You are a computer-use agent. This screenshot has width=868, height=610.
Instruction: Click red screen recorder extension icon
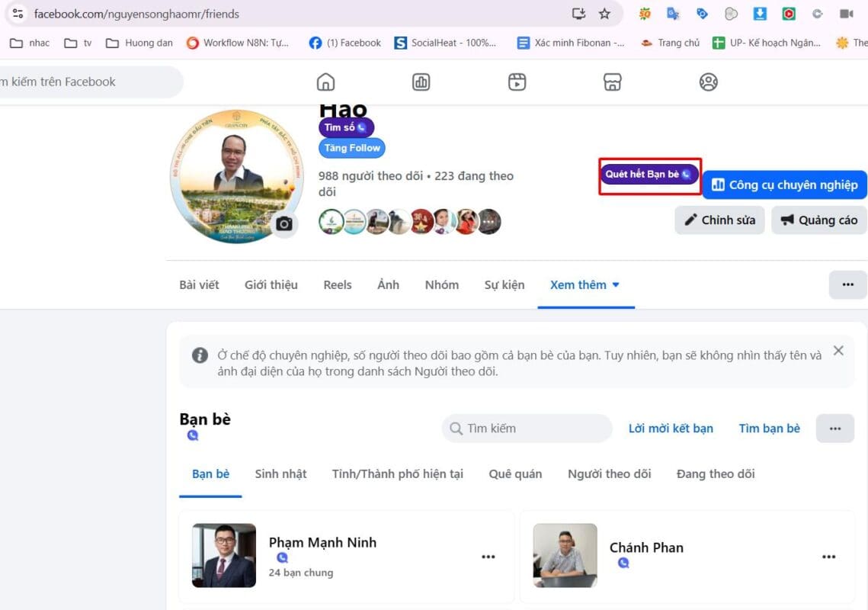click(x=789, y=14)
